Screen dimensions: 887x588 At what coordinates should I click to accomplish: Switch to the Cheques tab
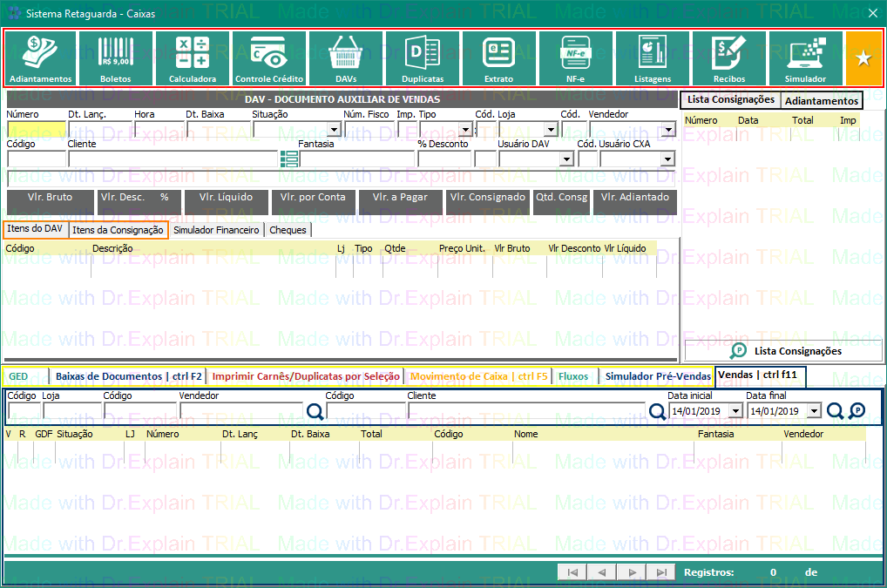pyautogui.click(x=288, y=230)
